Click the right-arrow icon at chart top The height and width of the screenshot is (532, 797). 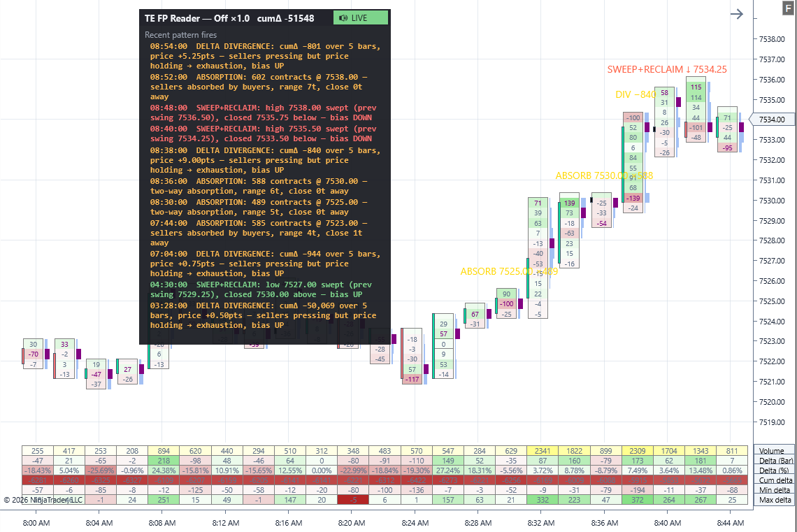pyautogui.click(x=736, y=14)
